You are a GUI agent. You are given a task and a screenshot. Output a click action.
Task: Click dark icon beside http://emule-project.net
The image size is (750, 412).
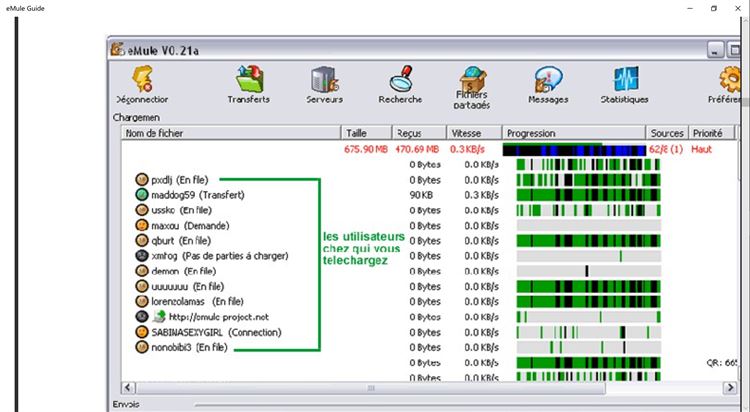142,317
